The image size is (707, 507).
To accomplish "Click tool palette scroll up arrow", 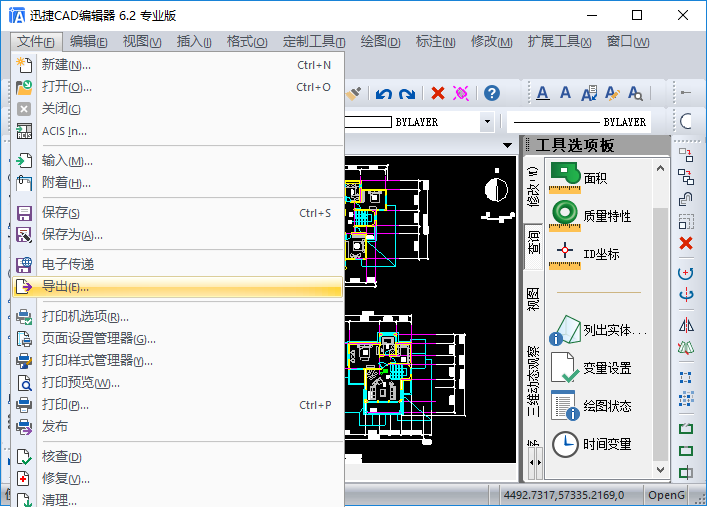I will click(x=660, y=168).
